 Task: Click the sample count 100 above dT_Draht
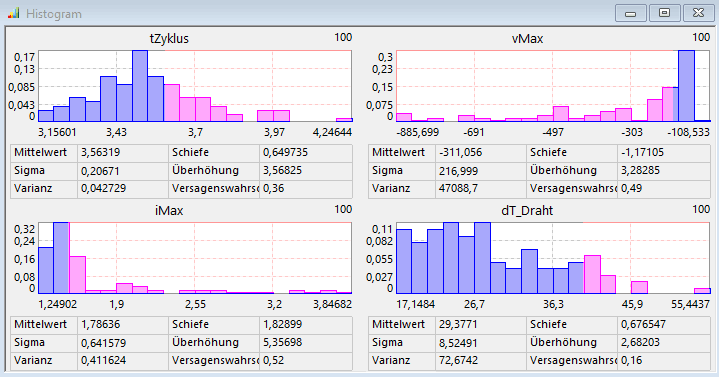(x=701, y=209)
